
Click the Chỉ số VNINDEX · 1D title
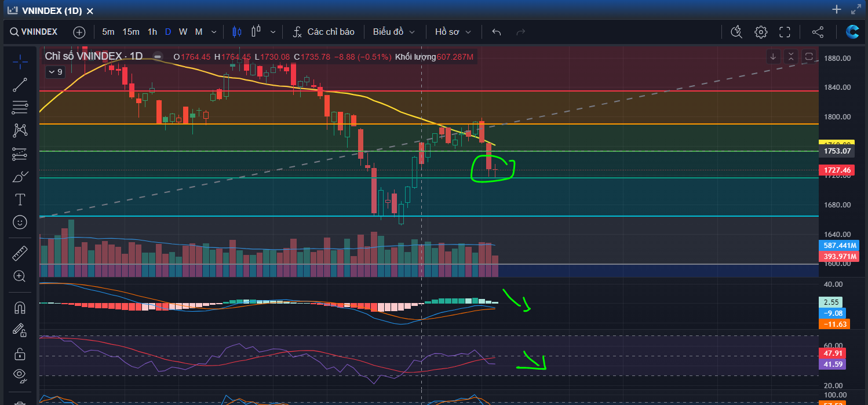(x=94, y=56)
